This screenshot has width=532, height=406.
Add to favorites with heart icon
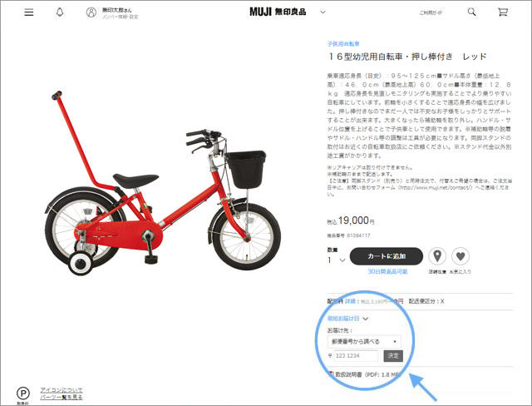(461, 256)
